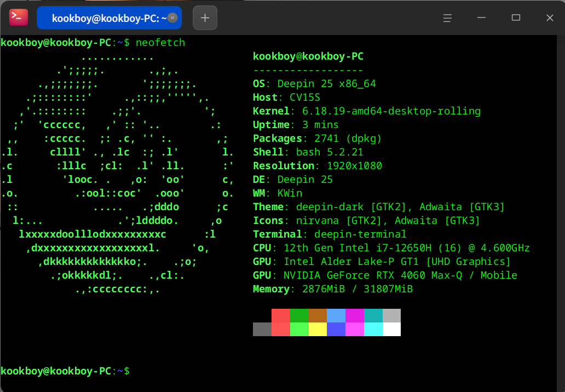The width and height of the screenshot is (565, 392).
Task: Click the brown color block in top row
Action: point(318,315)
